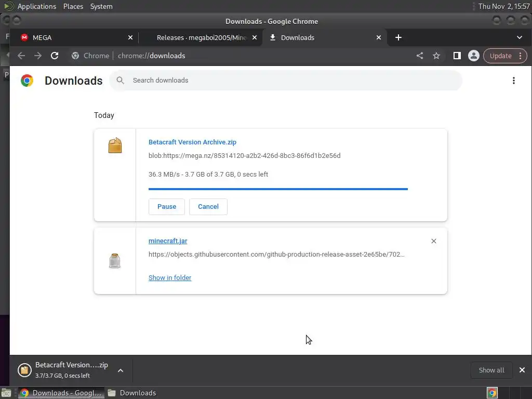Screen dimensions: 532x399
Task: Click the githubusercontent source URL text
Action: [x=276, y=255]
